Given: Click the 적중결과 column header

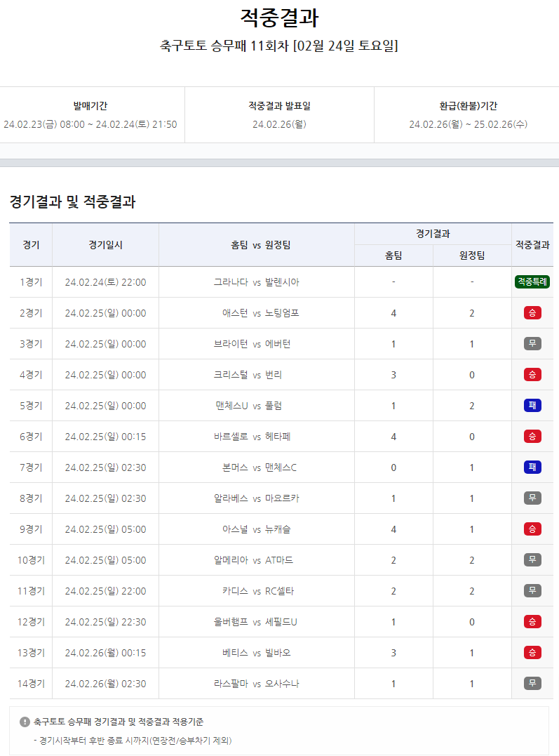Looking at the screenshot, I should [x=532, y=245].
